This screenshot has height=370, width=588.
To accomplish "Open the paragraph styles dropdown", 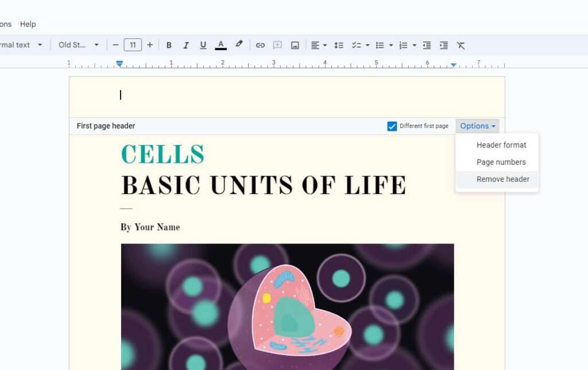I will (x=23, y=45).
